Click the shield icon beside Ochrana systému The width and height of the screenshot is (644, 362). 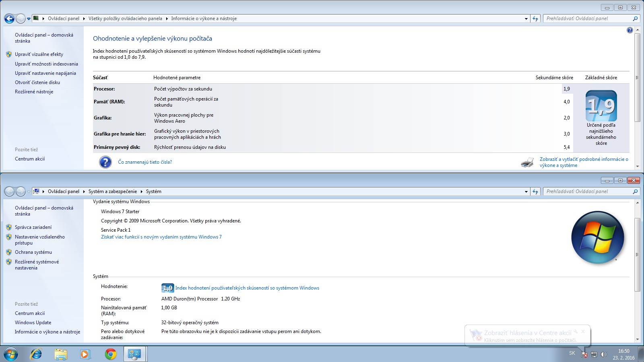9,252
